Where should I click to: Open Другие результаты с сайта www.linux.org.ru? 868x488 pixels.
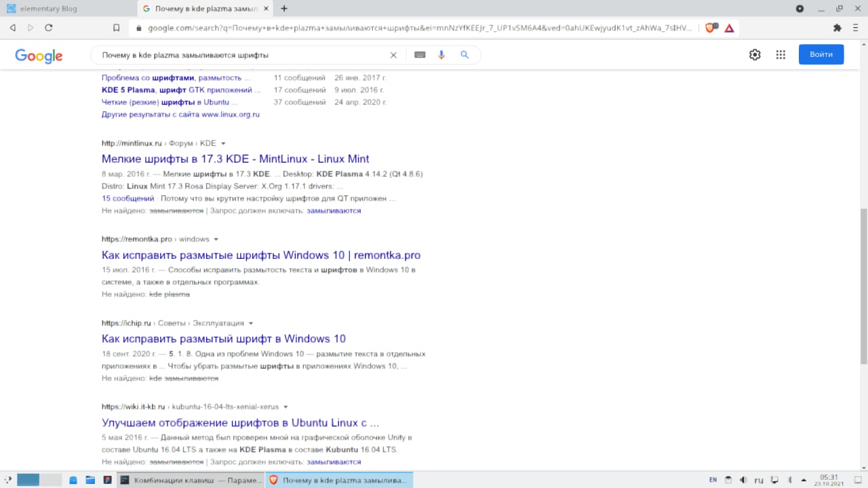pyautogui.click(x=180, y=115)
